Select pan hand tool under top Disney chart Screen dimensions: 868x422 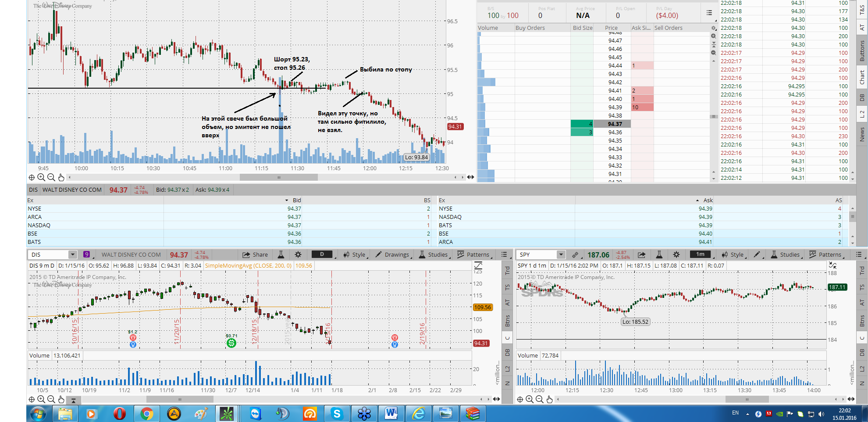(x=61, y=177)
